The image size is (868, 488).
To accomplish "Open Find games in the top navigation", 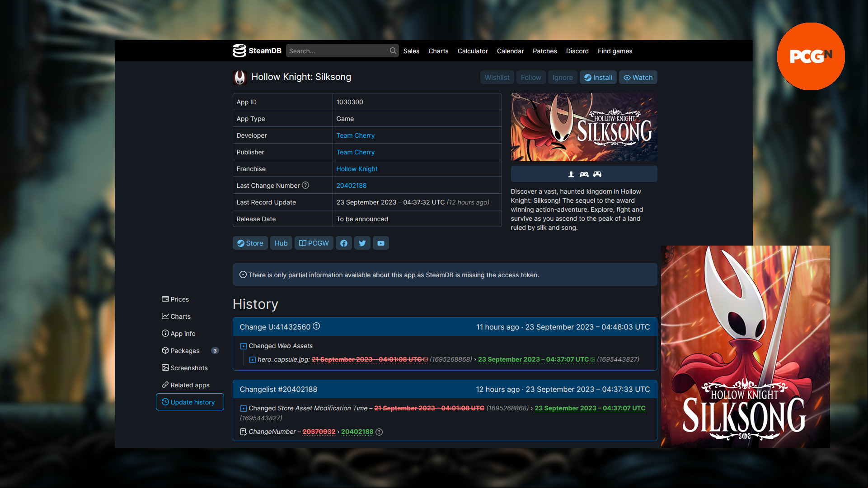I will [615, 51].
